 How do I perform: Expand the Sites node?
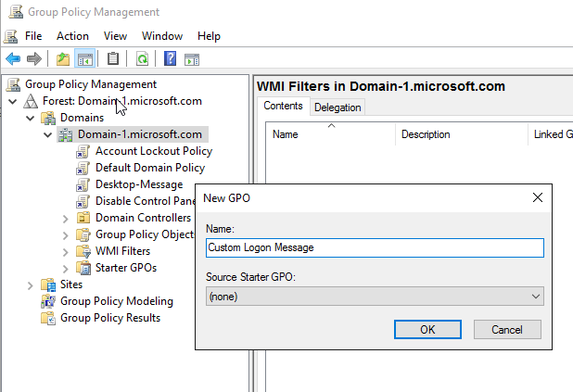(x=31, y=285)
